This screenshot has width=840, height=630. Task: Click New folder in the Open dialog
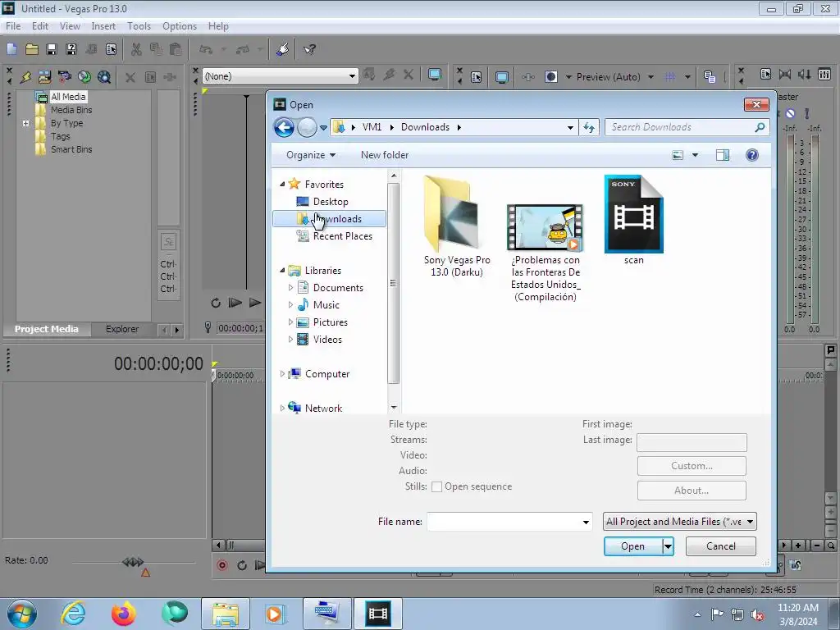385,155
